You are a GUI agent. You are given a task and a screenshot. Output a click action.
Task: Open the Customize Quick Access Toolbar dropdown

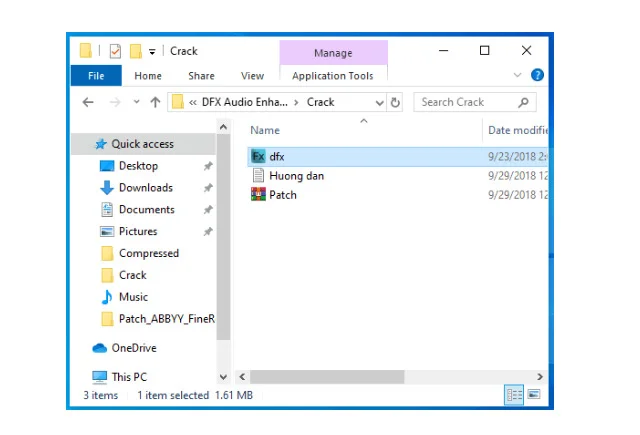152,51
